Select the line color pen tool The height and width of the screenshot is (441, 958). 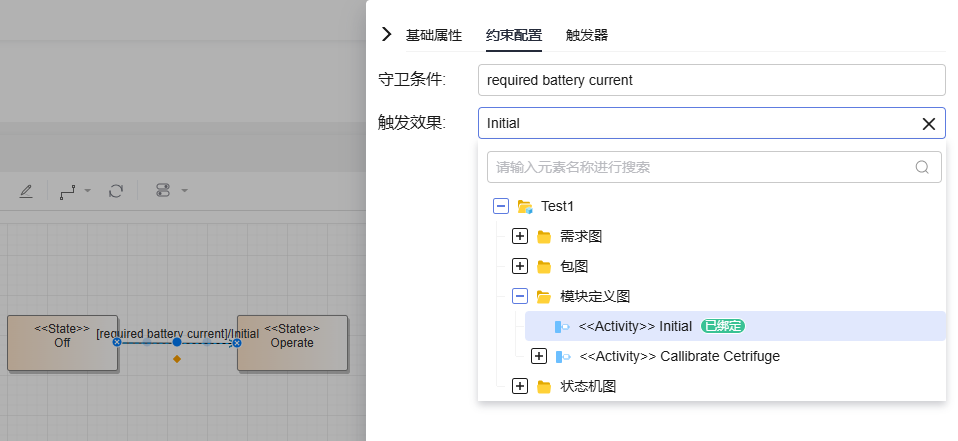point(26,190)
